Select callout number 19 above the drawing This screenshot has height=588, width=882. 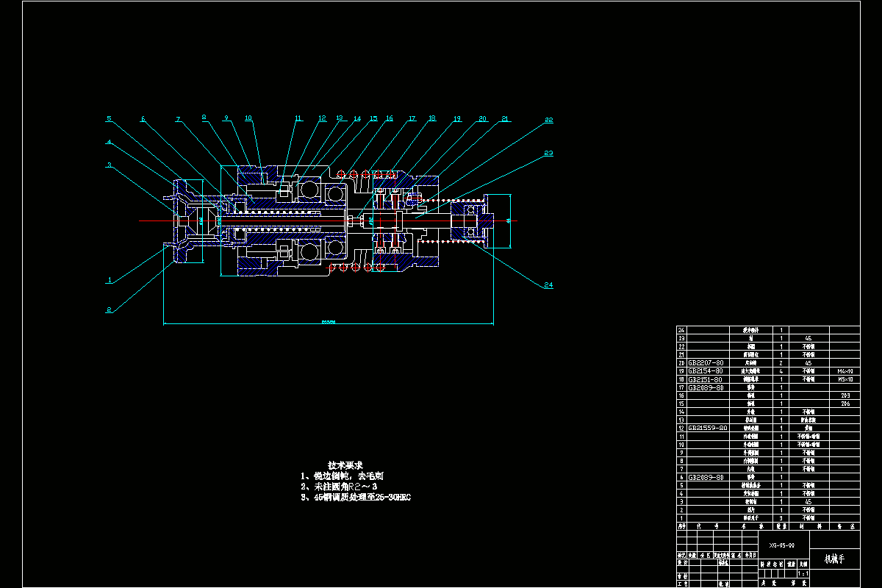pyautogui.click(x=457, y=118)
